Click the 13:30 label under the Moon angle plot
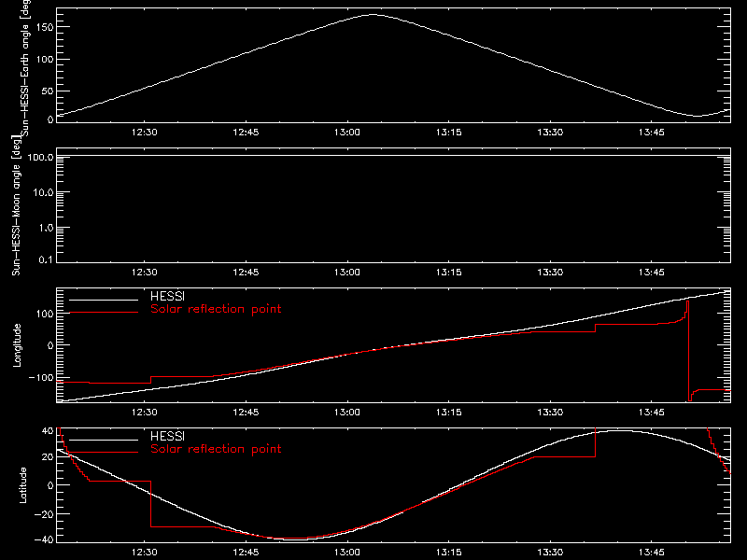The image size is (747, 560). (550, 272)
